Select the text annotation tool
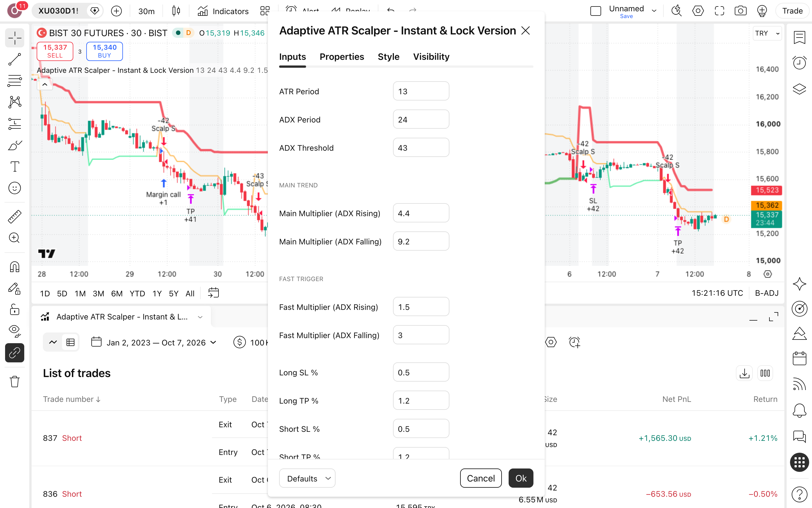 14,167
